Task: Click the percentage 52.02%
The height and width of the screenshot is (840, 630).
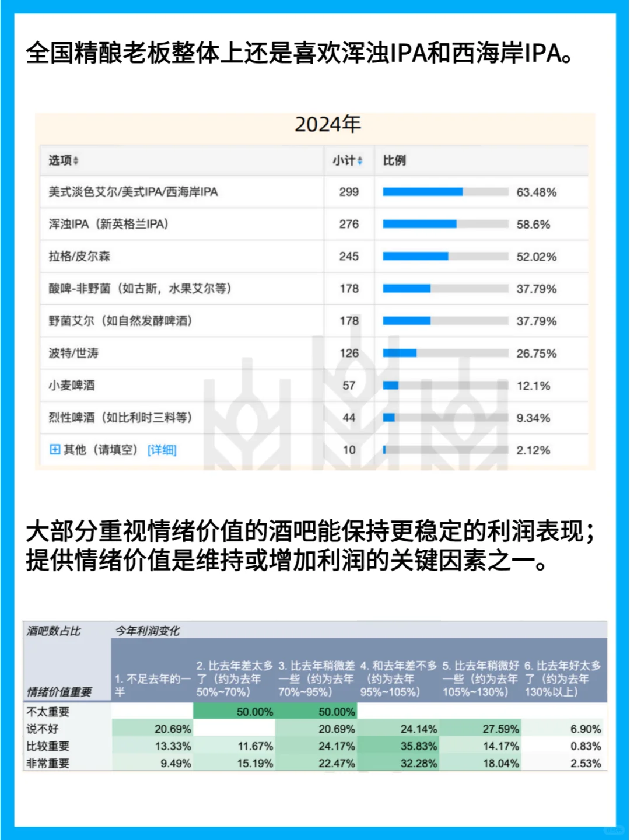Action: (x=537, y=257)
